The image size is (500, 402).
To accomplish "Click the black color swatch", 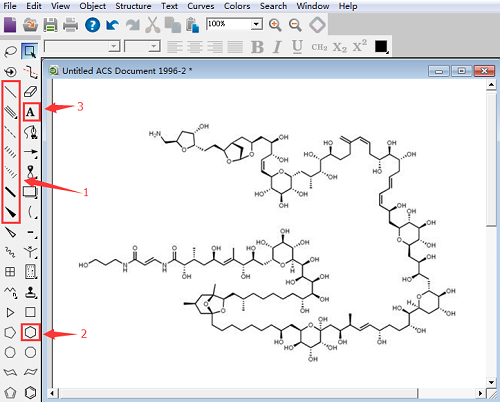I will [381, 47].
